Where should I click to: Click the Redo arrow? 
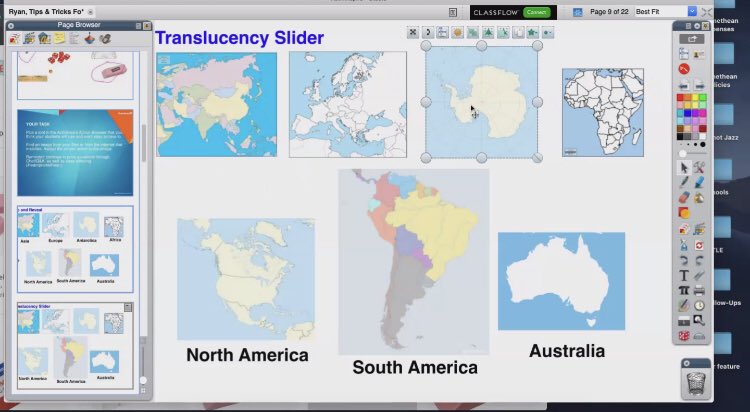[x=699, y=261]
